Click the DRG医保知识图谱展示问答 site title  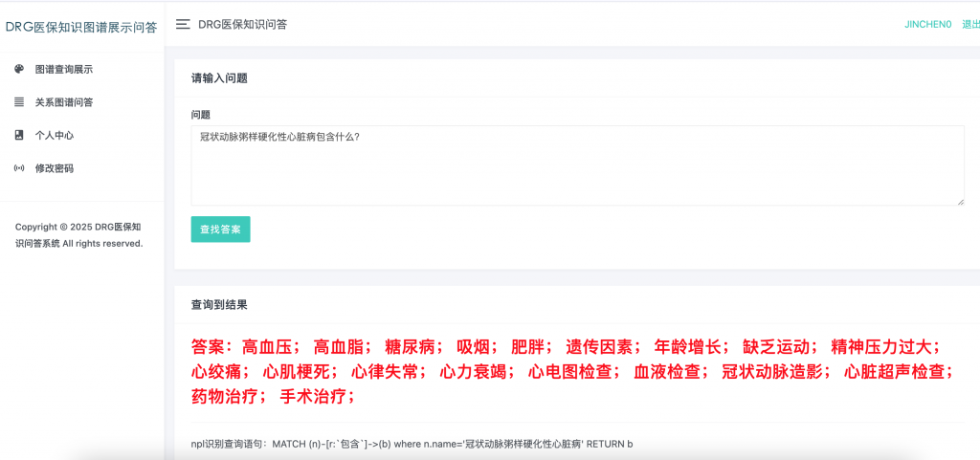(81, 27)
